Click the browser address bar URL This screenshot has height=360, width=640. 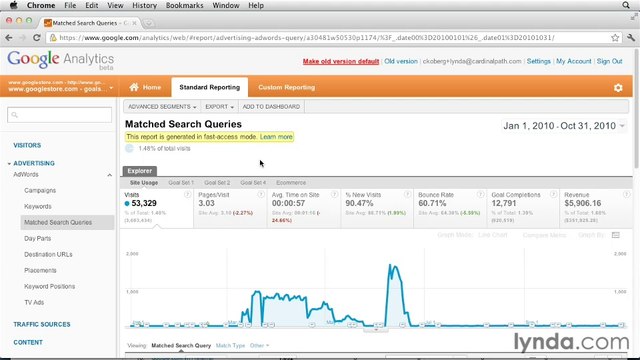[x=306, y=38]
